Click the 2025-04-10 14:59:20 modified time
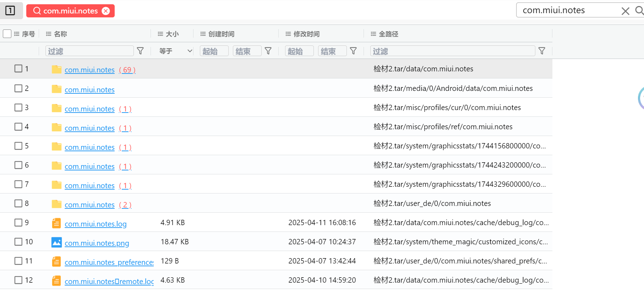This screenshot has height=305, width=644. coord(322,280)
